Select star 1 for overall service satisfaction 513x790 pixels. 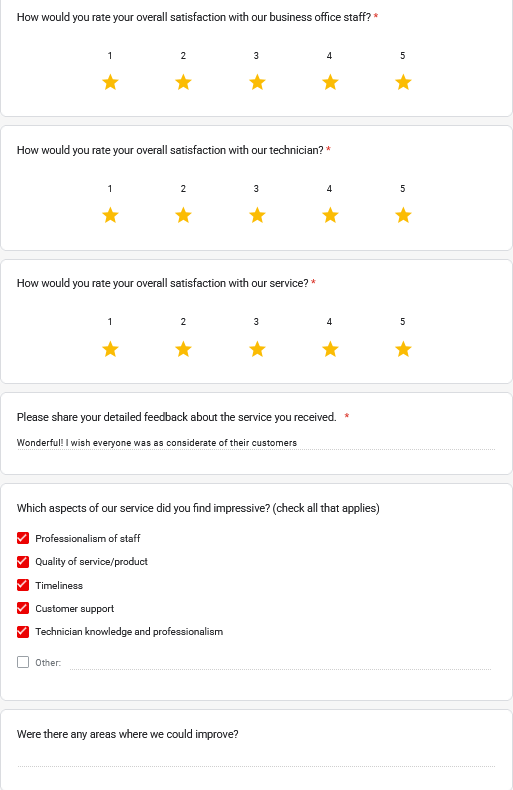(110, 349)
